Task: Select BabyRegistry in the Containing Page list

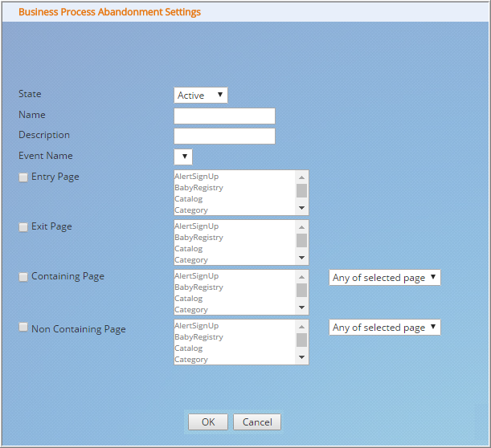Action: tap(198, 287)
